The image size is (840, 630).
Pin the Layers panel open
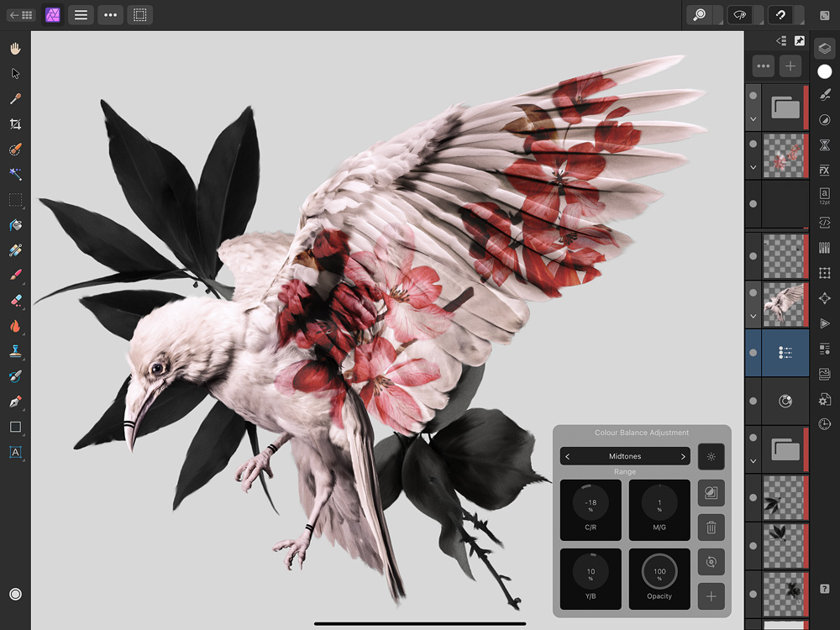[800, 40]
